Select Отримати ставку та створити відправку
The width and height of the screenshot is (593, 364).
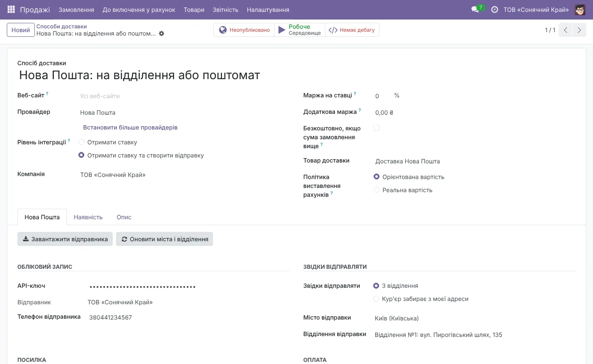point(81,155)
